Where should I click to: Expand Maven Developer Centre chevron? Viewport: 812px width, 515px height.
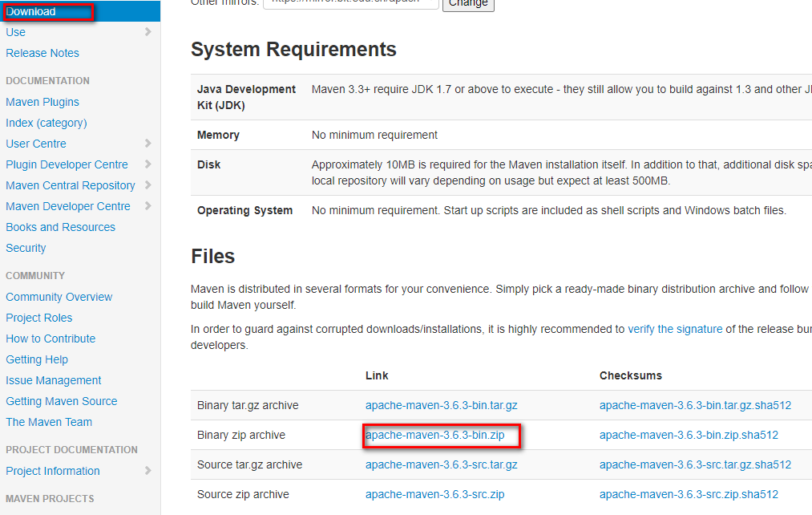(148, 206)
